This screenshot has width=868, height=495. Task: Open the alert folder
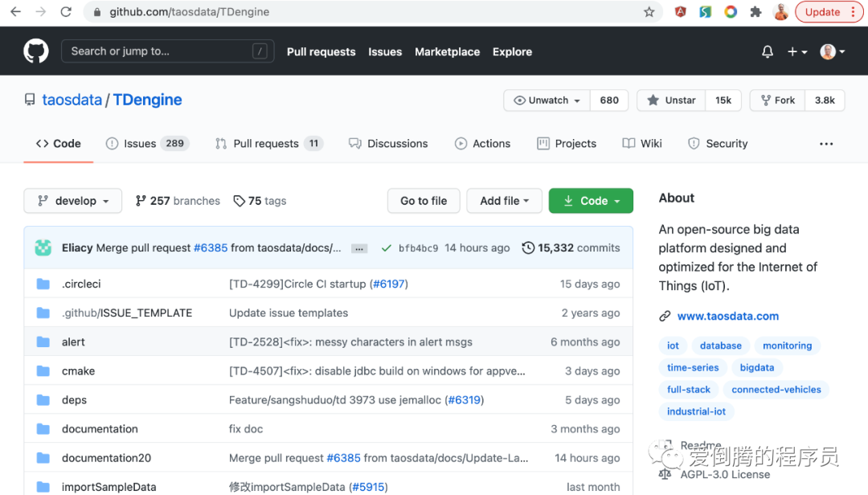click(x=73, y=342)
